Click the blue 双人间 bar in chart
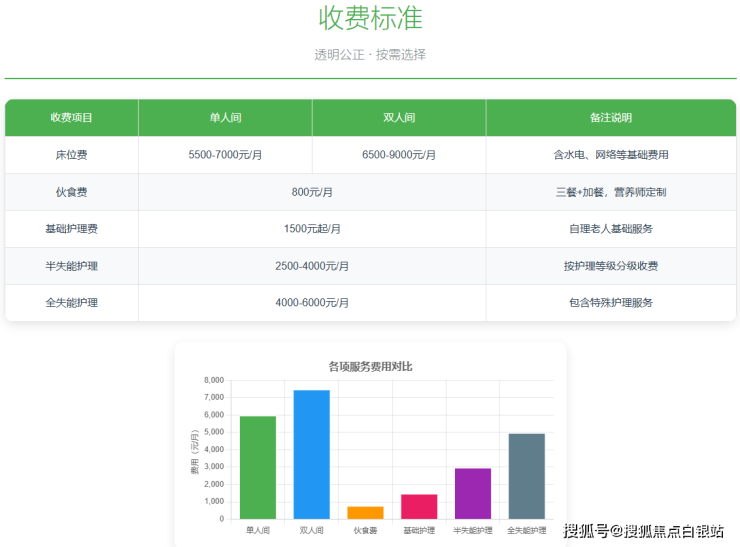The image size is (740, 547). [x=311, y=454]
